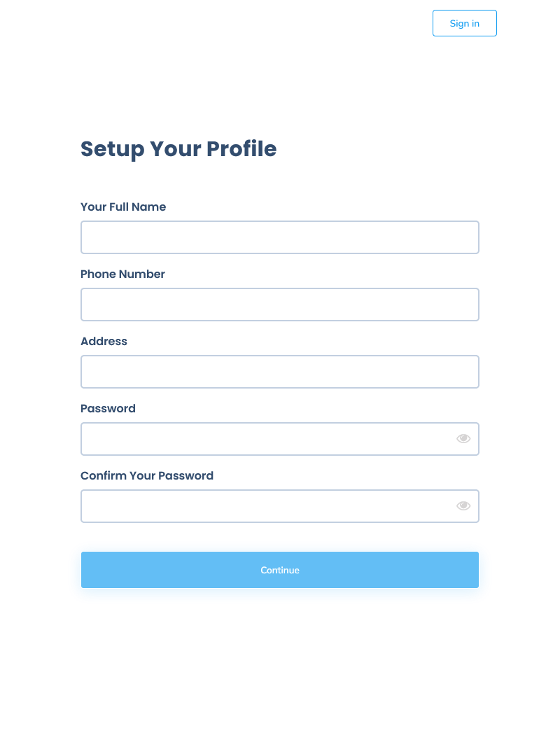Viewport: 560px width, 733px height.
Task: Click the "Phone Number" label text
Action: tap(122, 274)
